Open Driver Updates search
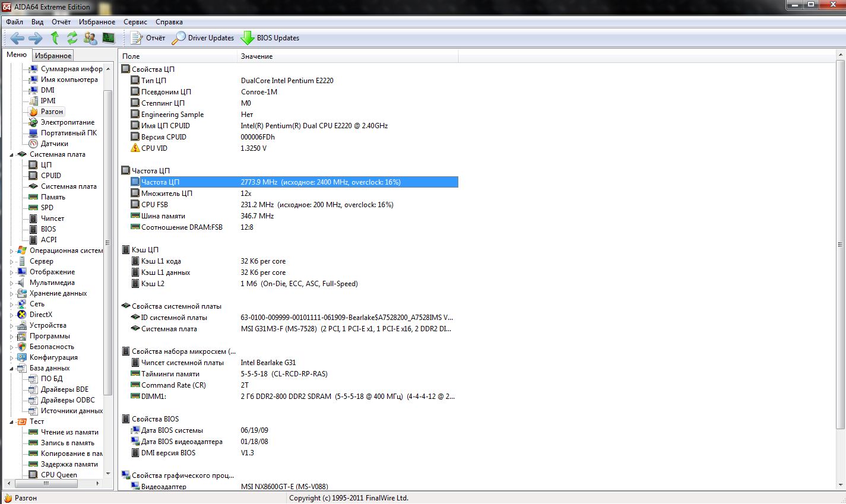Viewport: 846px width, 504px height. [x=203, y=38]
